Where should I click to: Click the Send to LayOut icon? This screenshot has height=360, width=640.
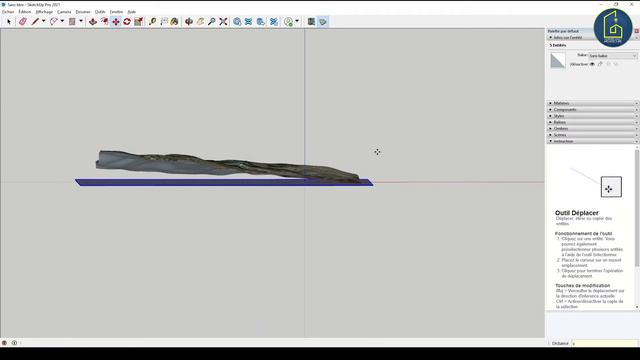click(x=260, y=22)
